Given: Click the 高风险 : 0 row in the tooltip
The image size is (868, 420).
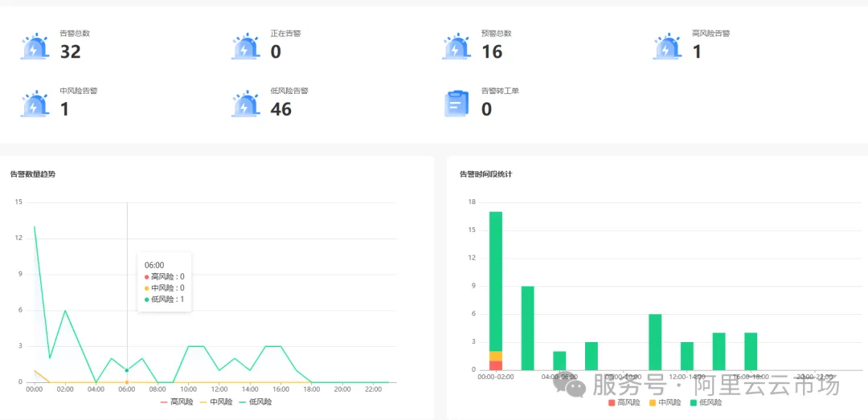Looking at the screenshot, I should 165,277.
